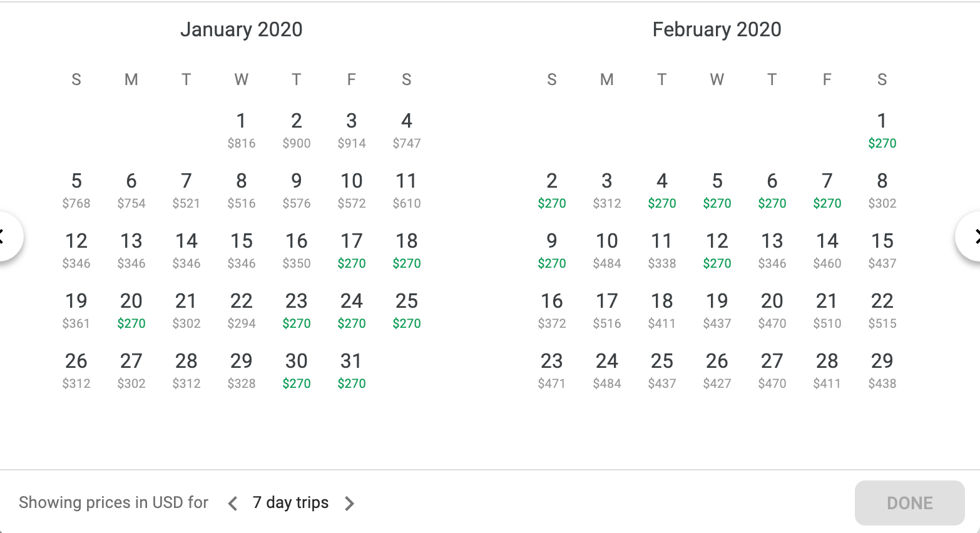Choose February 17 with $516 fare
The height and width of the screenshot is (533, 980).
coord(606,310)
